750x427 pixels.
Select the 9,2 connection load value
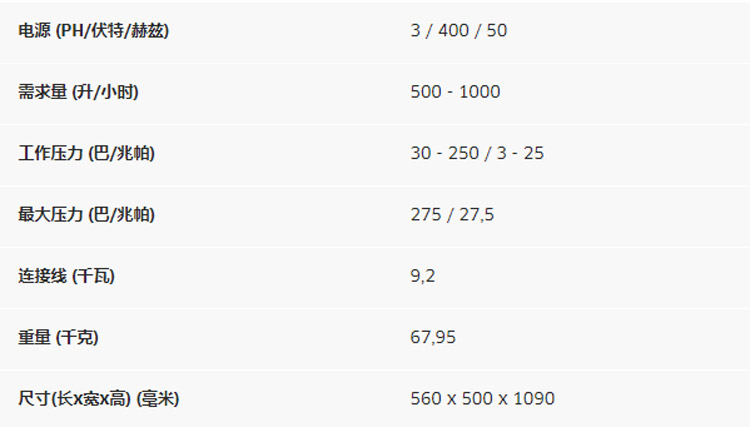423,276
